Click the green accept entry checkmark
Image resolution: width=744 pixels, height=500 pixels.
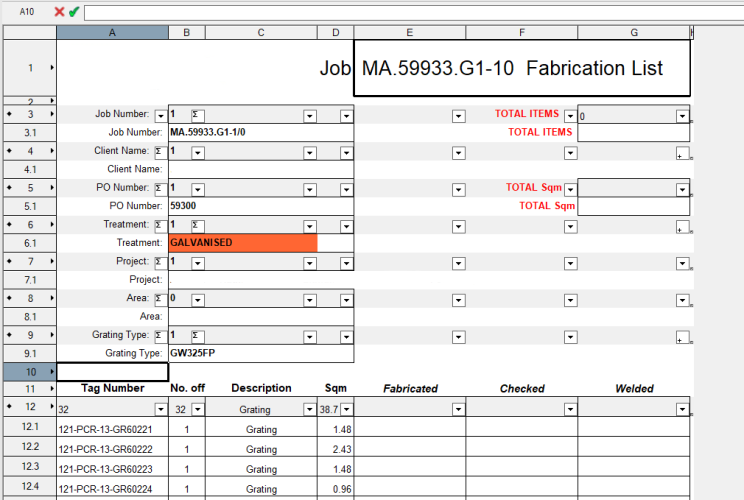point(73,12)
